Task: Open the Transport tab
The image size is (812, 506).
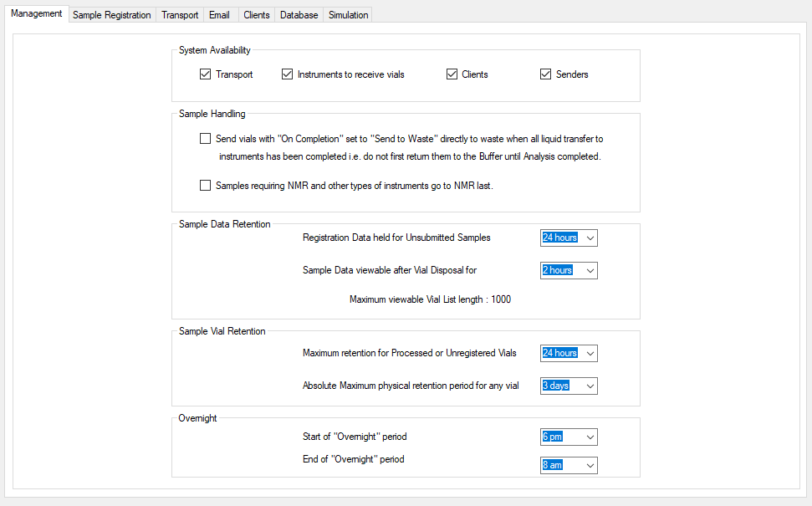Action: pos(179,13)
